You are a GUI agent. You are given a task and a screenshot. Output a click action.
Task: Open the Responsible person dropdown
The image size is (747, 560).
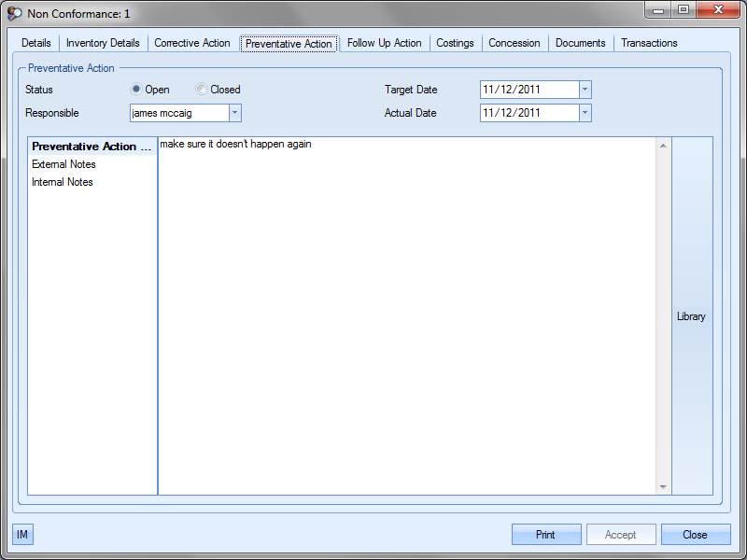[235, 113]
